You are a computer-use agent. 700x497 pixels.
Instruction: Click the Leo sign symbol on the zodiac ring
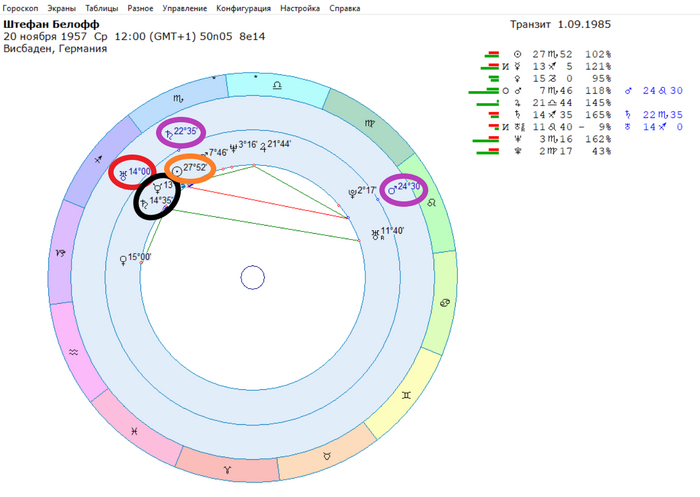(x=432, y=202)
